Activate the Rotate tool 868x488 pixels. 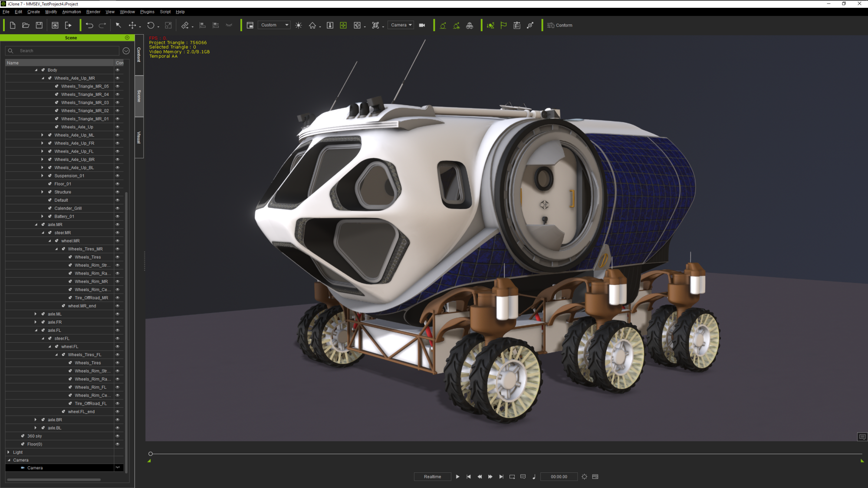pyautogui.click(x=151, y=25)
